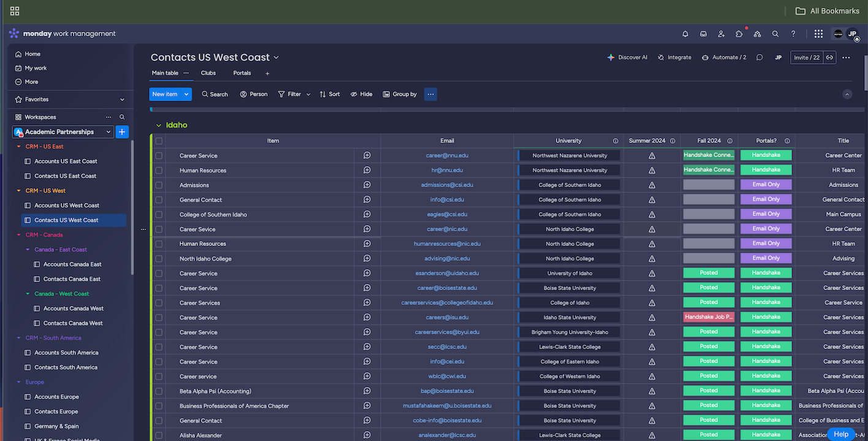868x441 pixels.
Task: Select the checkbox for North Idaho College item
Action: click(159, 259)
